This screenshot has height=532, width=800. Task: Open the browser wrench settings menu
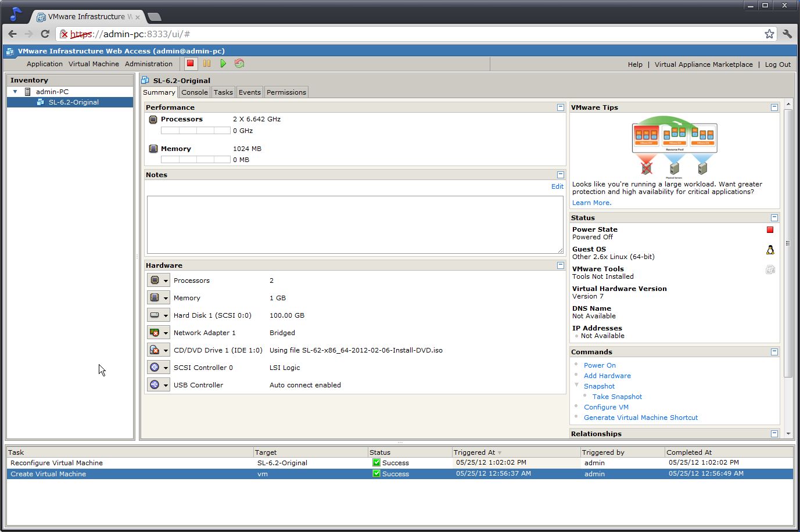click(787, 34)
